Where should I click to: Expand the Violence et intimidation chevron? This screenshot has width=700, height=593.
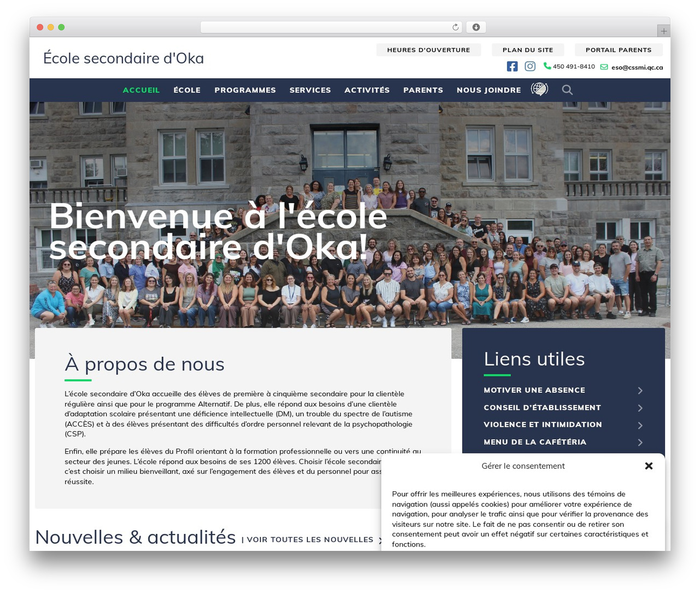click(x=640, y=425)
